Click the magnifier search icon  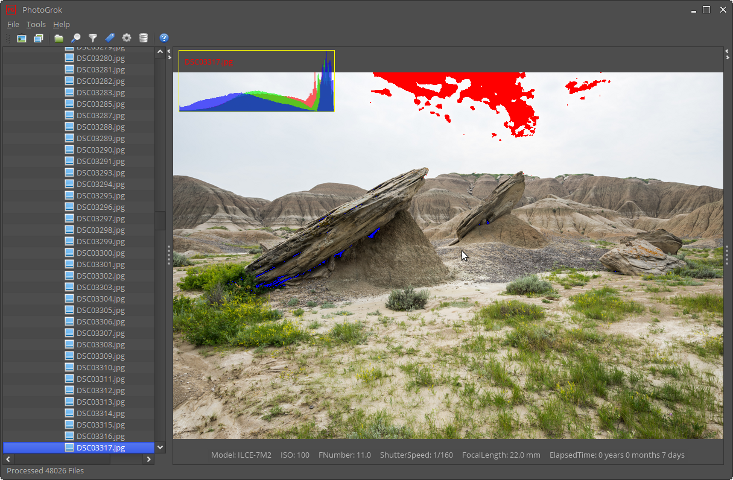[x=76, y=38]
